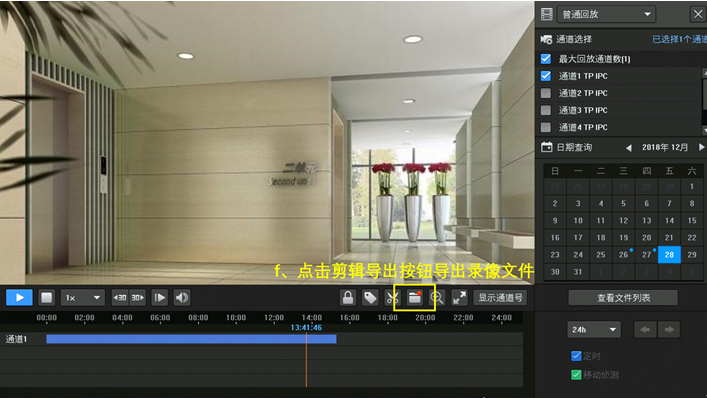Click the channel list scrollbar
This screenshot has width=707, height=399.
click(x=704, y=101)
